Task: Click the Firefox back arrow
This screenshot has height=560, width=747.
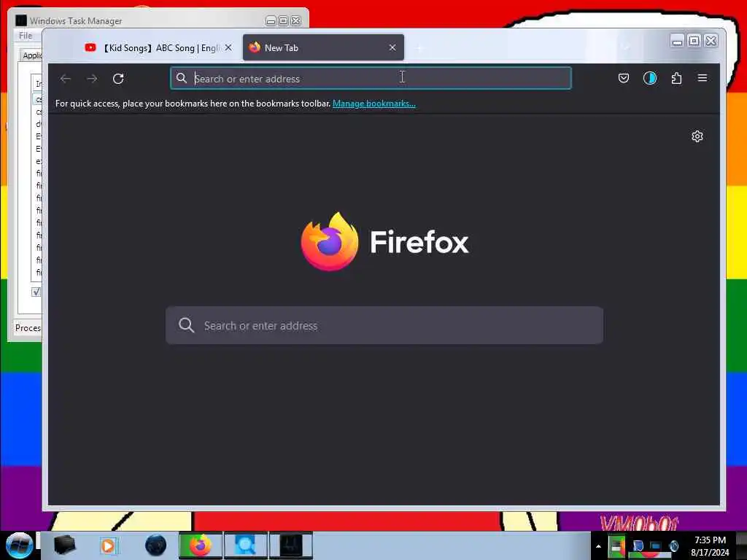Action: [66, 79]
